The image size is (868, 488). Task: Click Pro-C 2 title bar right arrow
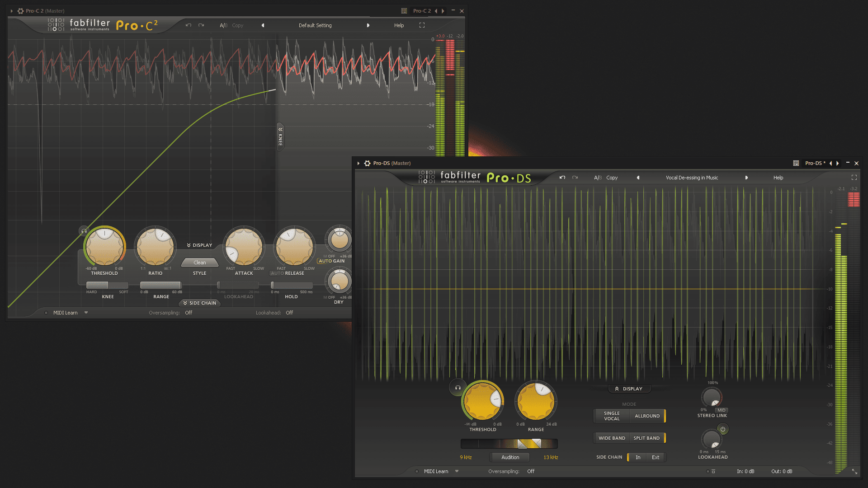click(x=443, y=11)
